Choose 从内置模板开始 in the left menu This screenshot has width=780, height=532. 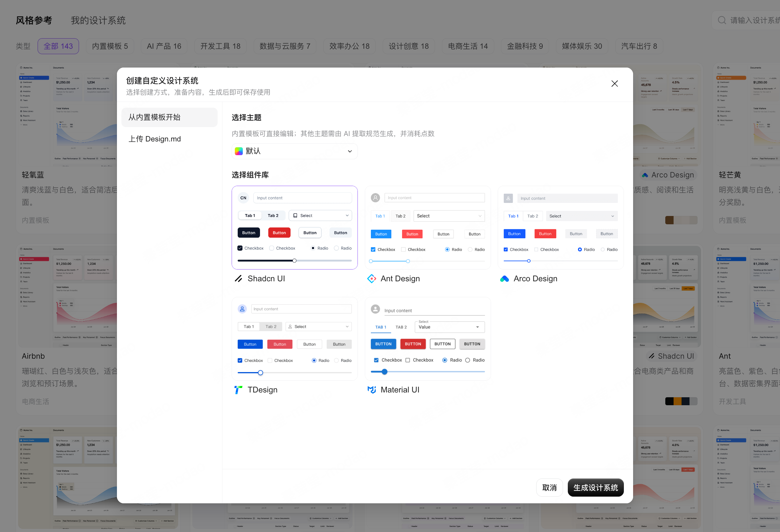point(170,117)
